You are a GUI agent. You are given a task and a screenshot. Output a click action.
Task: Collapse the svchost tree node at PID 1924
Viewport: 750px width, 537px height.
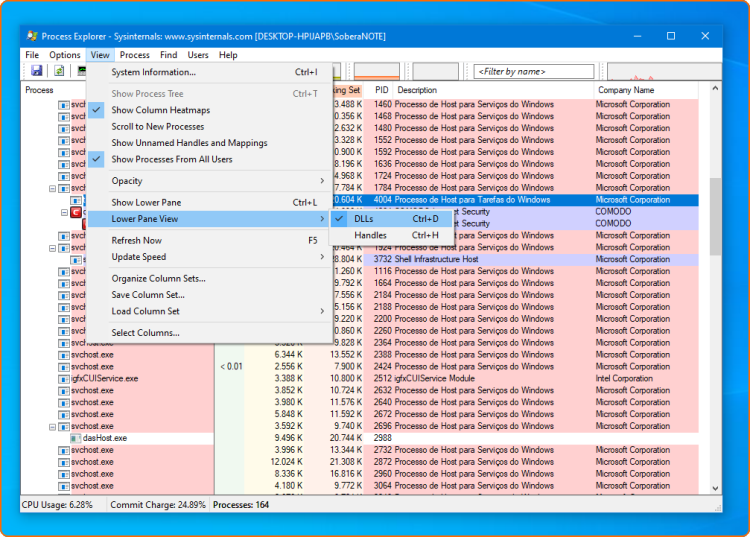(x=53, y=248)
